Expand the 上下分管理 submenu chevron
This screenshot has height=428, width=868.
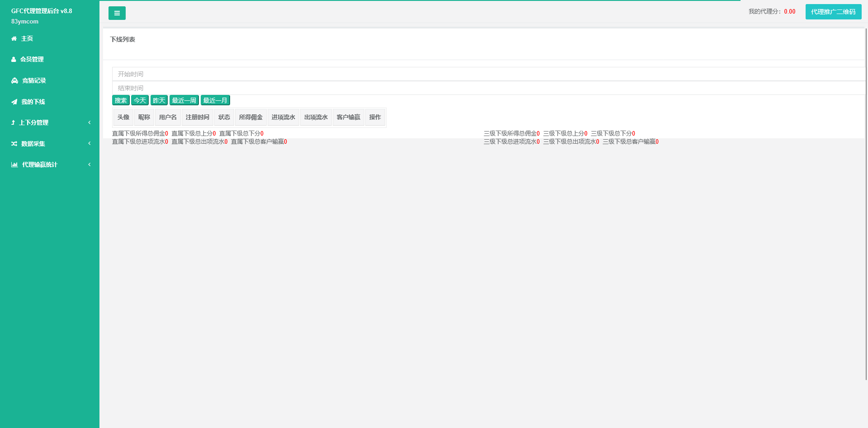click(90, 122)
